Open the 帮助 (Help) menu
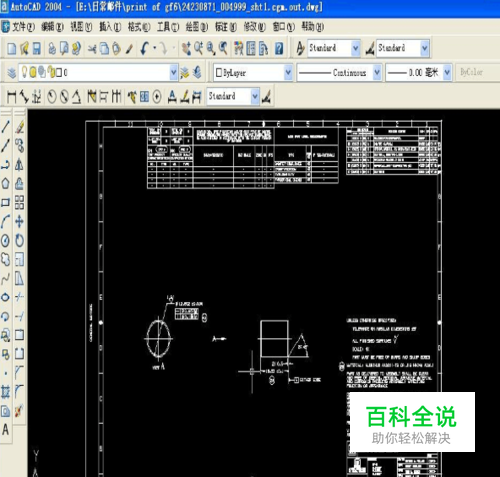 pyautogui.click(x=313, y=27)
